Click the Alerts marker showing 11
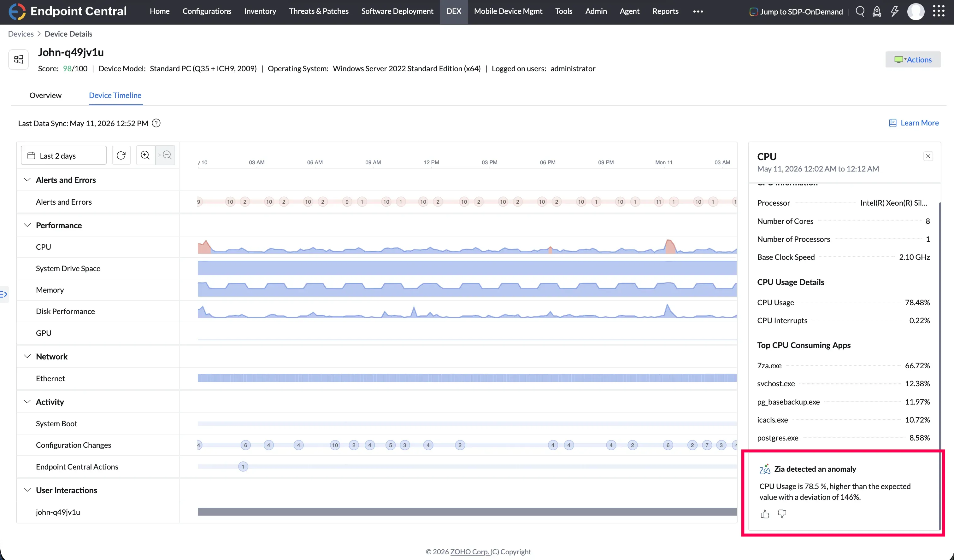The height and width of the screenshot is (560, 954). [659, 202]
